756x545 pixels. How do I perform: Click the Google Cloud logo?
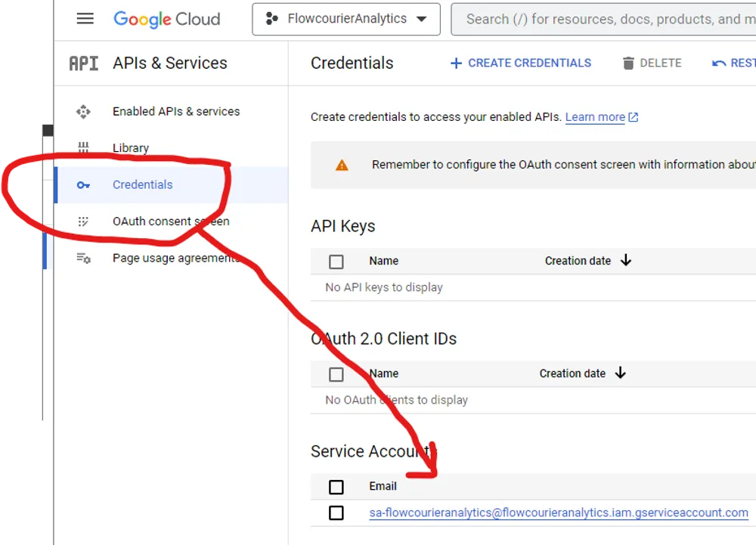click(166, 19)
